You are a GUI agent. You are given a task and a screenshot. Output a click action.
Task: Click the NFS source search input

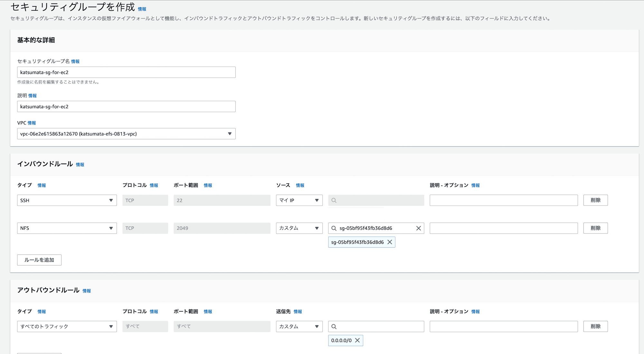point(376,228)
